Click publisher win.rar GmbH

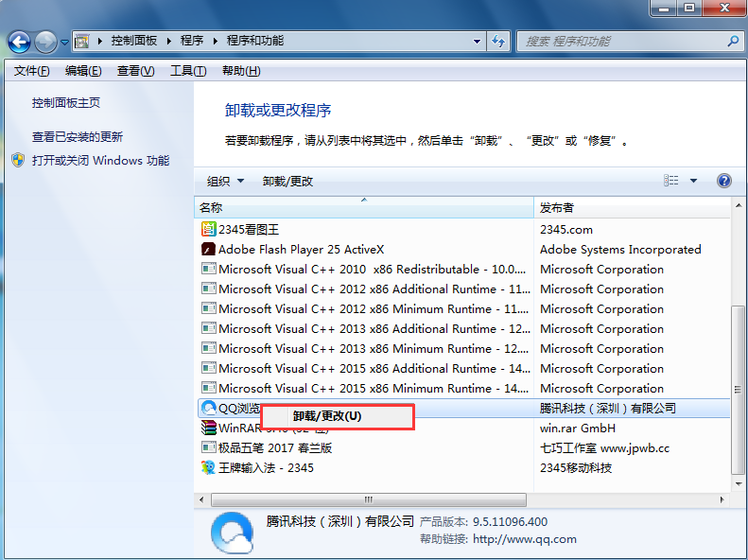pyautogui.click(x=577, y=429)
